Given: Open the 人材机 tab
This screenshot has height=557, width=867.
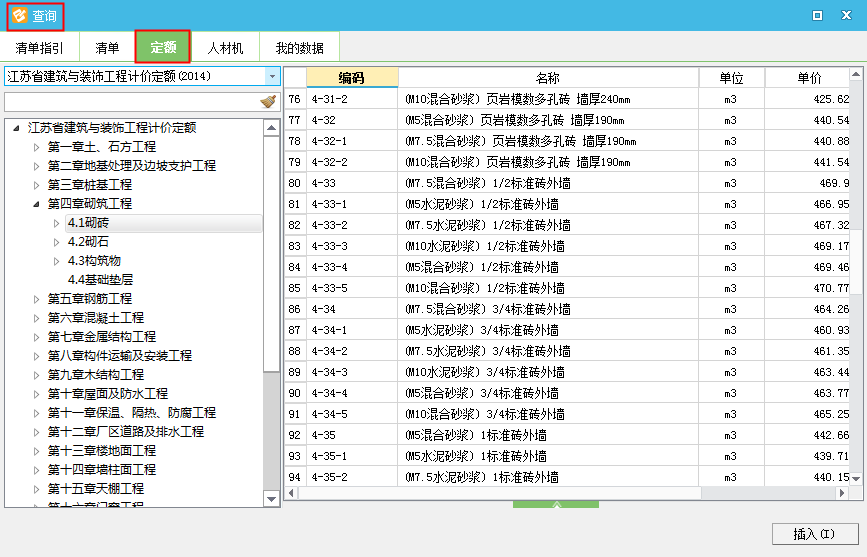Looking at the screenshot, I should (225, 47).
